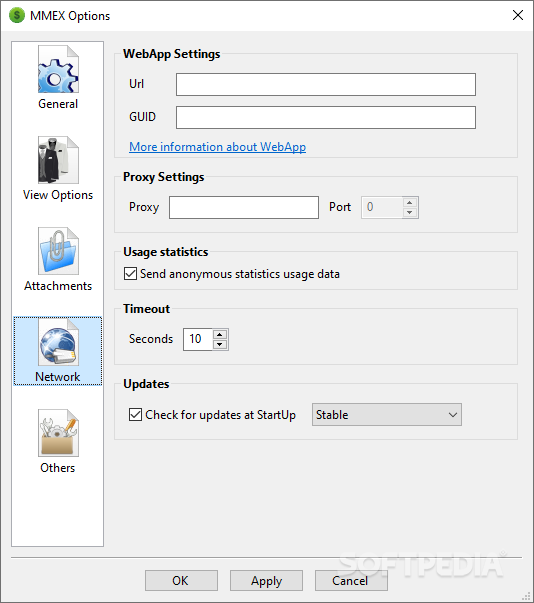This screenshot has height=603, width=534.
Task: Focus the Proxy text field
Action: (x=244, y=207)
